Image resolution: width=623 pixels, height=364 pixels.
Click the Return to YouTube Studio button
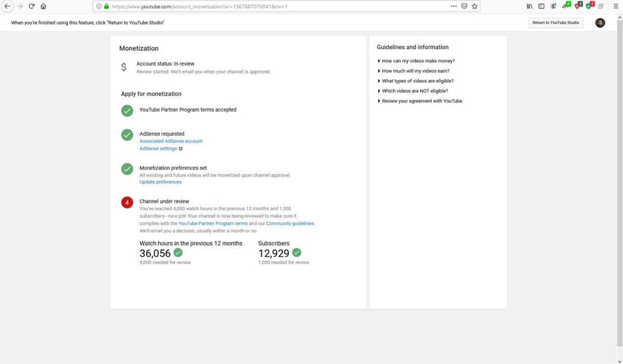coord(556,23)
